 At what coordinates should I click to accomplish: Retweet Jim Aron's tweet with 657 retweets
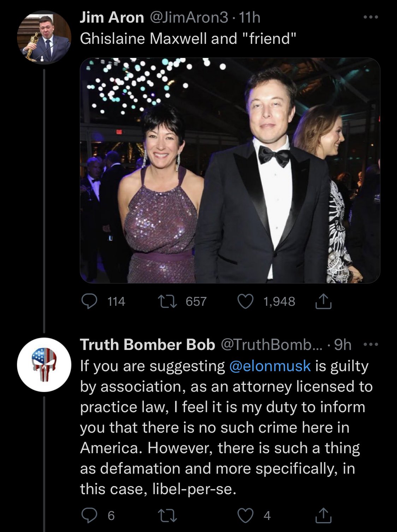[x=174, y=301]
